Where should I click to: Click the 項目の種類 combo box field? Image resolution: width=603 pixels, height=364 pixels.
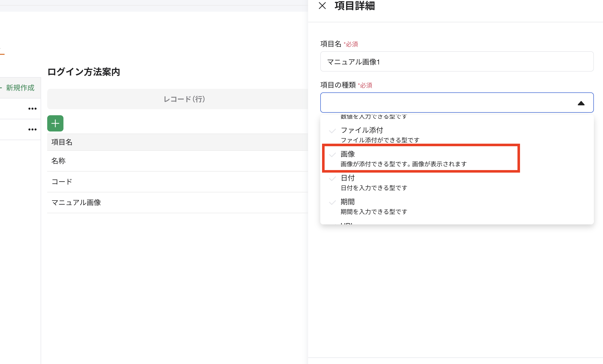pyautogui.click(x=447, y=103)
